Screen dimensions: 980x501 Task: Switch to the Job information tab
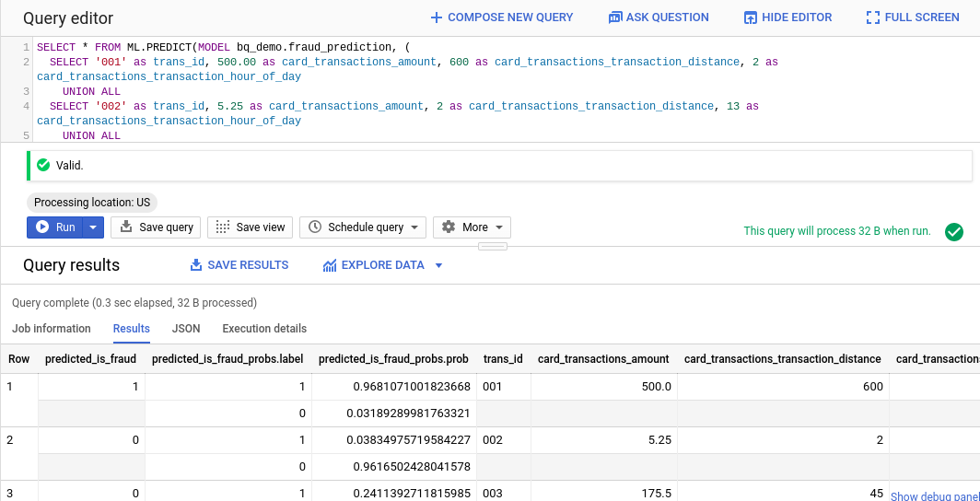(52, 329)
